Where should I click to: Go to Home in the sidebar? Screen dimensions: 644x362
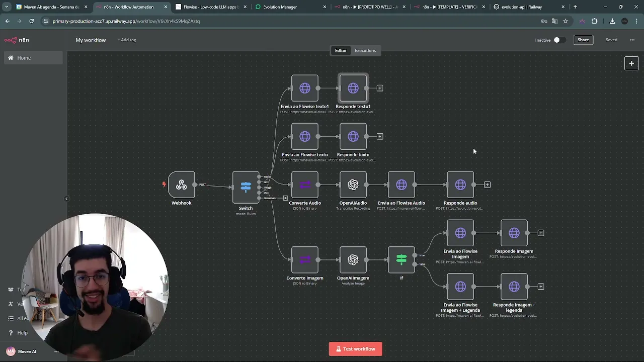[x=34, y=58]
